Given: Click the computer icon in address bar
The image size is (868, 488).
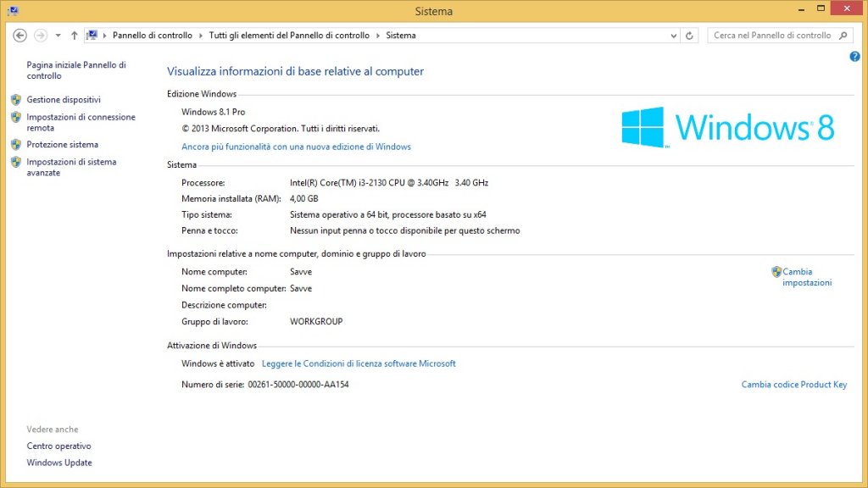Looking at the screenshot, I should coord(92,36).
